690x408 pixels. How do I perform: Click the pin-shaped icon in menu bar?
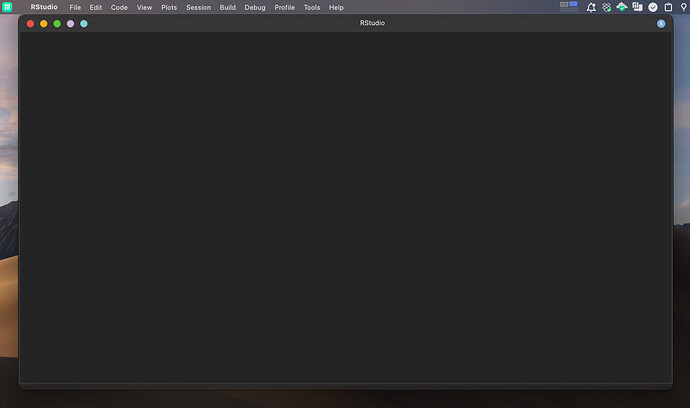(x=683, y=7)
